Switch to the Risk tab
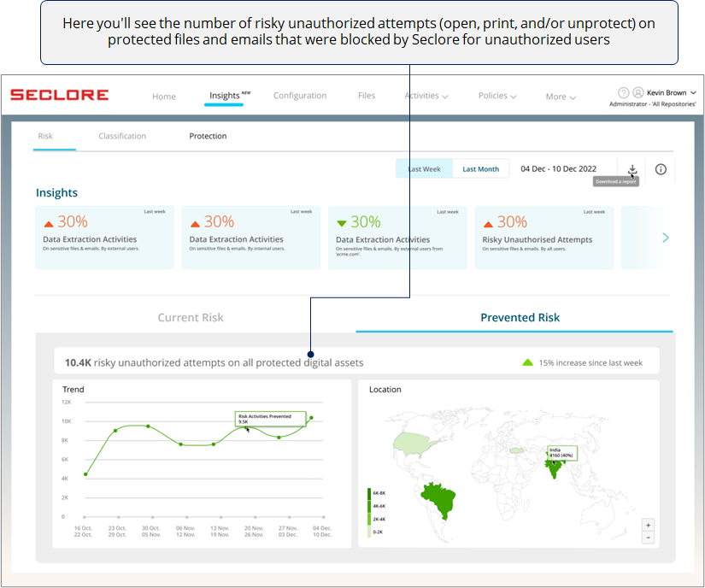Screen dimensions: 705x588 45,136
